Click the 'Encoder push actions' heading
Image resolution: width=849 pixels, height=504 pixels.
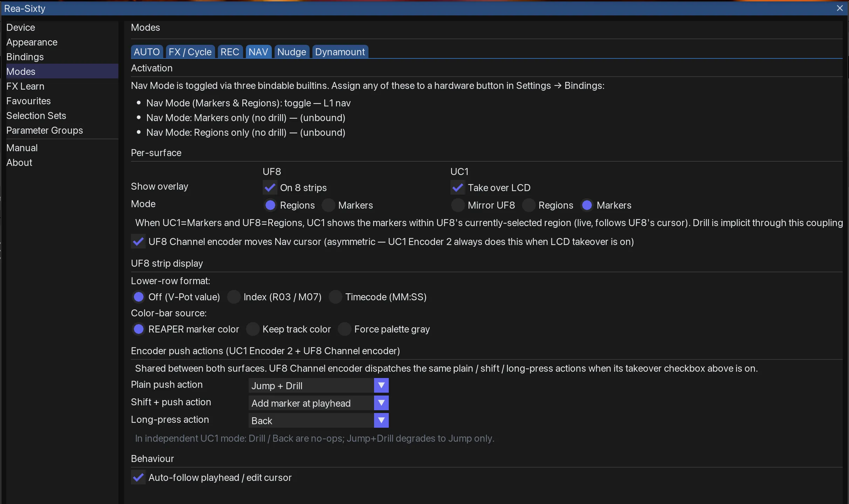point(265,351)
